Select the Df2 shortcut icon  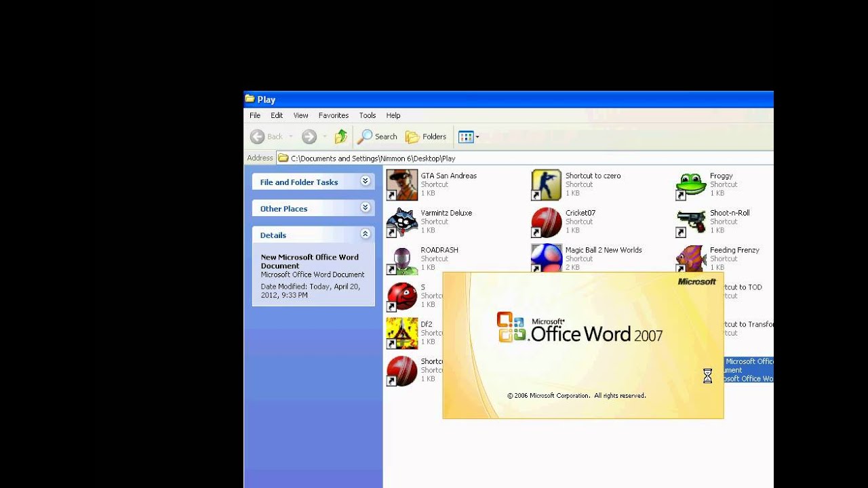(x=402, y=333)
